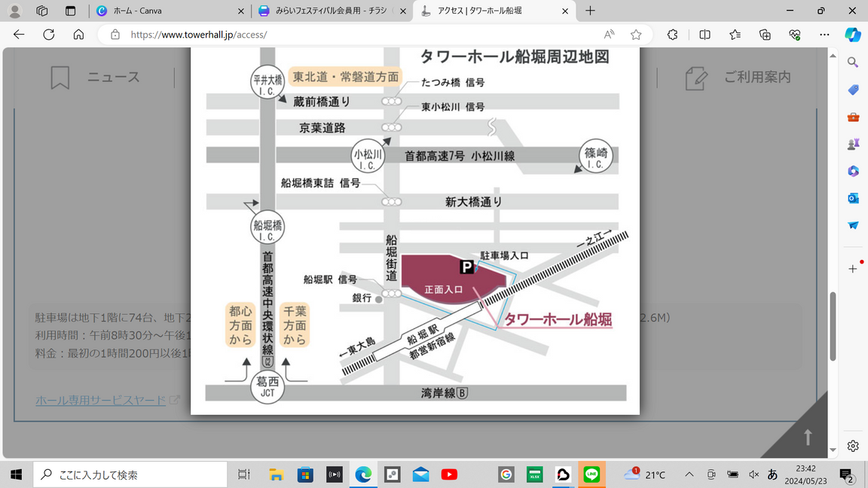Open the ご利用案内 navigation item
The height and width of the screenshot is (488, 868).
click(738, 78)
